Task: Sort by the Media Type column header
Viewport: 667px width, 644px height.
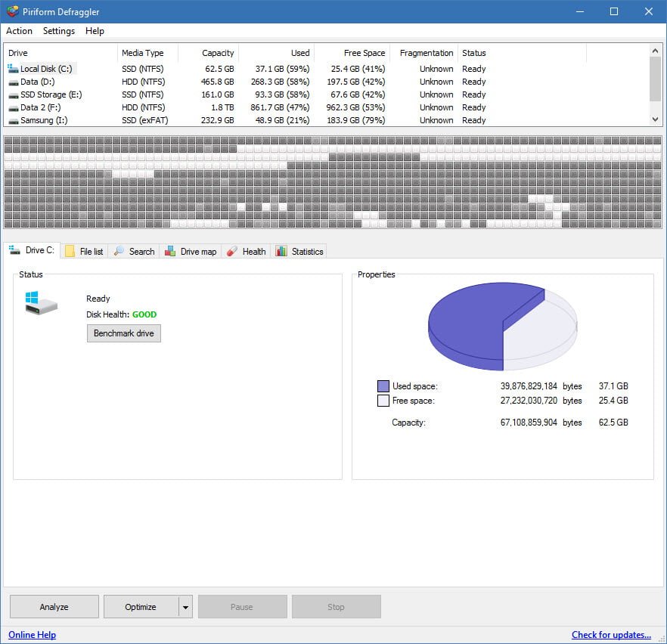Action: point(147,53)
